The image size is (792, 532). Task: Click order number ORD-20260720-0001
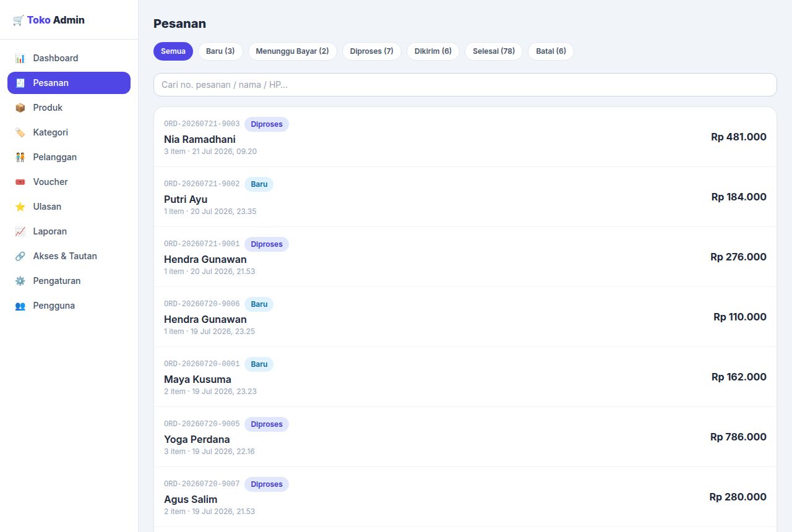point(202,364)
